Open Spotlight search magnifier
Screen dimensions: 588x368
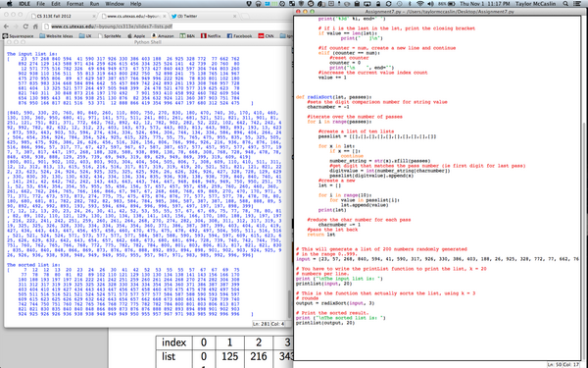565,3
